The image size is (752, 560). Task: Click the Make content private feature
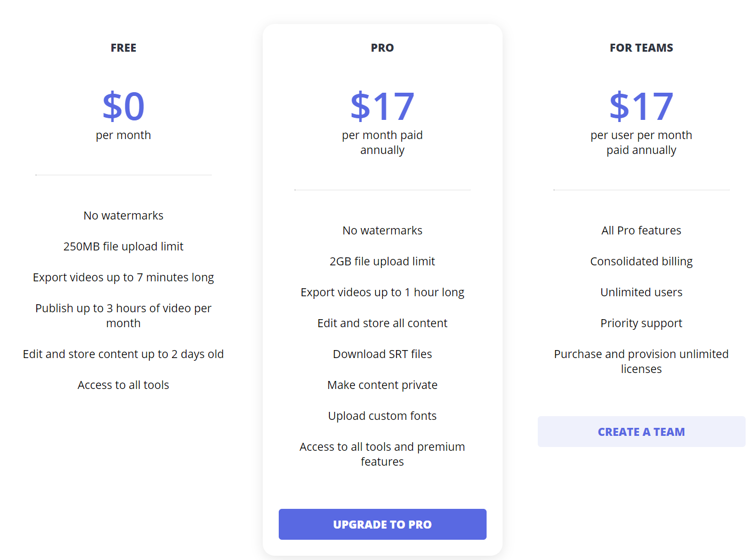[x=382, y=385]
